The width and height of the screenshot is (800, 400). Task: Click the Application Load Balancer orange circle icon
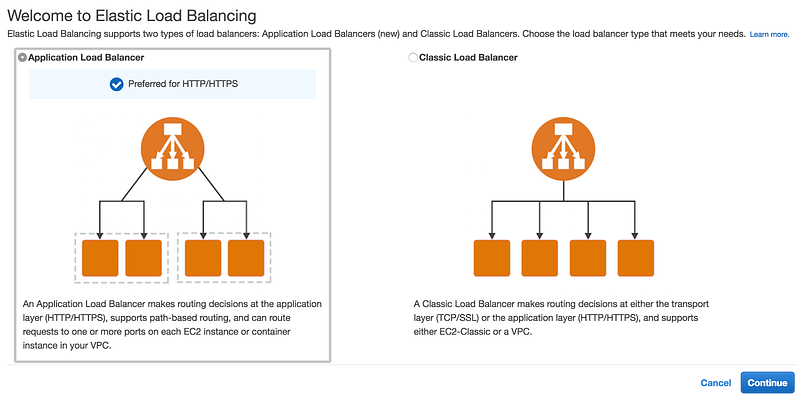tap(172, 148)
